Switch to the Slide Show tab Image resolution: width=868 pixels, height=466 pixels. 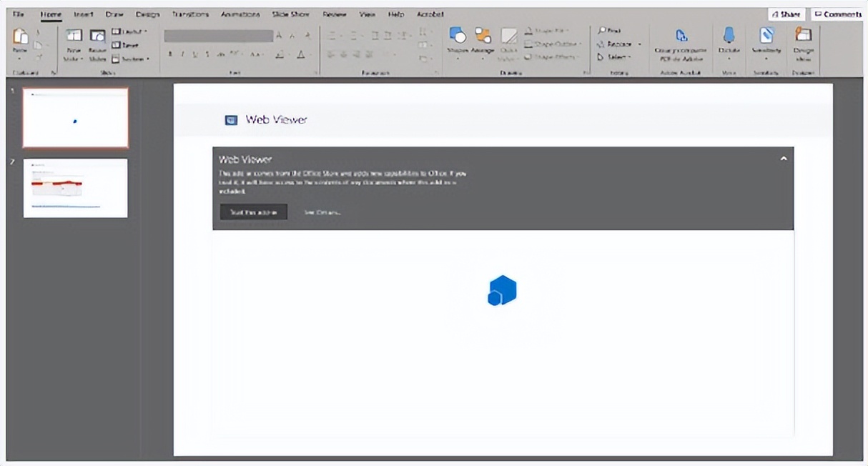point(290,14)
